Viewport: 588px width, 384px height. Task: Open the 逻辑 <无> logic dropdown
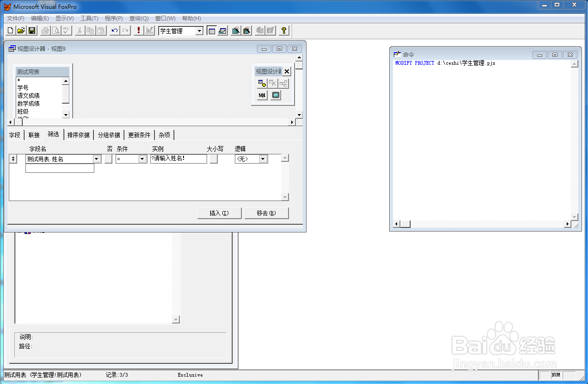[263, 159]
